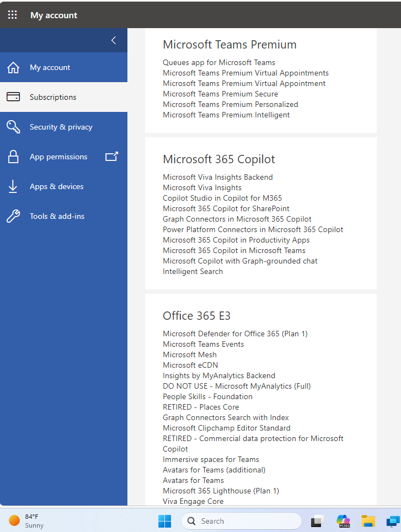Go to My account in sidebar
Screen dimensions: 401x532
[63, 67]
